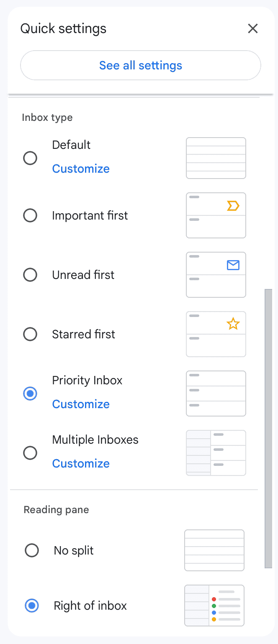Click the Default inbox layout thumbnail
This screenshot has width=278, height=644.
pyautogui.click(x=216, y=158)
